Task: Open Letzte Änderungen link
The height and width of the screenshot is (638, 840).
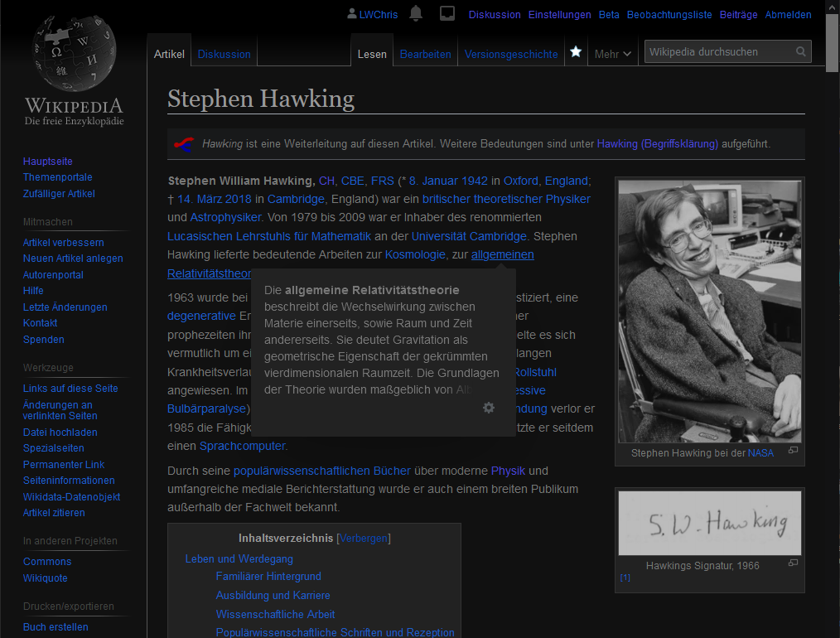Action: [x=65, y=307]
